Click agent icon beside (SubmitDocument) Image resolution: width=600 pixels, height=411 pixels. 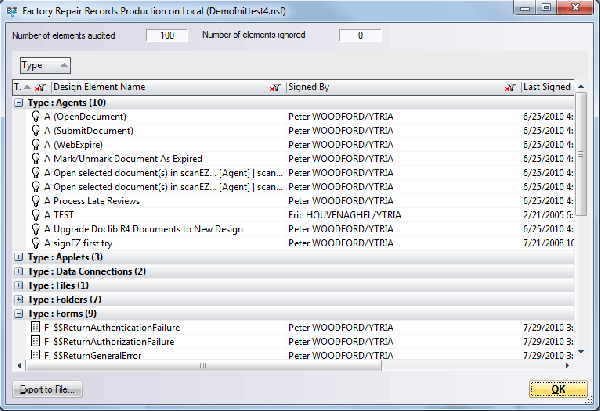click(x=36, y=130)
